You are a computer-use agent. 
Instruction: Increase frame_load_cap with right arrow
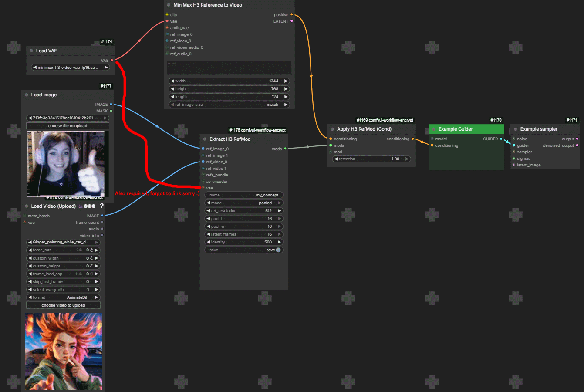(97, 274)
